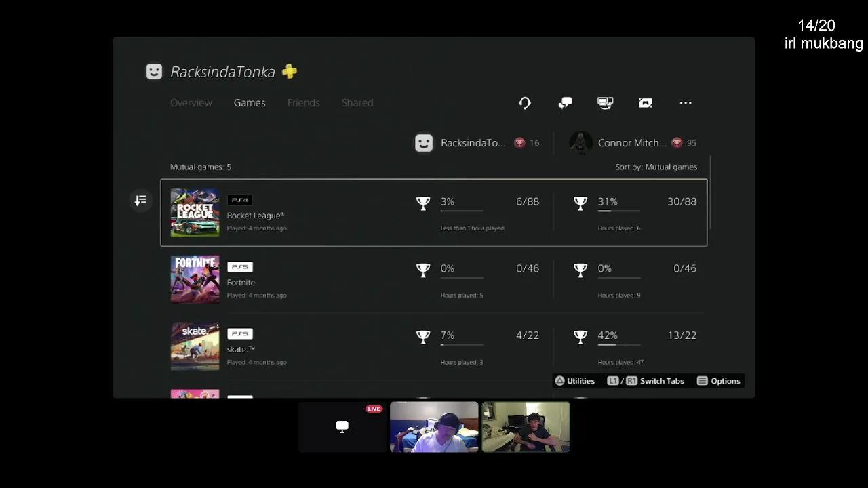Open the three-dot more options menu
Viewport: 868px width, 488px height.
pyautogui.click(x=686, y=103)
